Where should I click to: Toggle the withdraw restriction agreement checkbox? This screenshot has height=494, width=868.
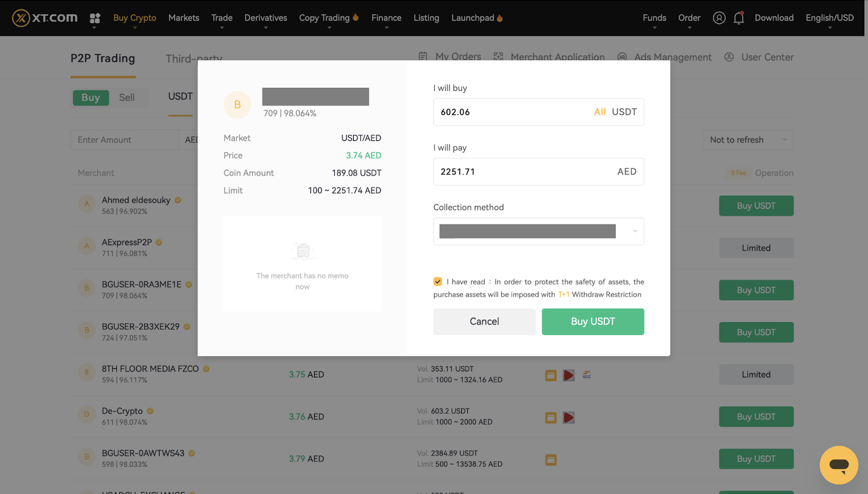(438, 281)
